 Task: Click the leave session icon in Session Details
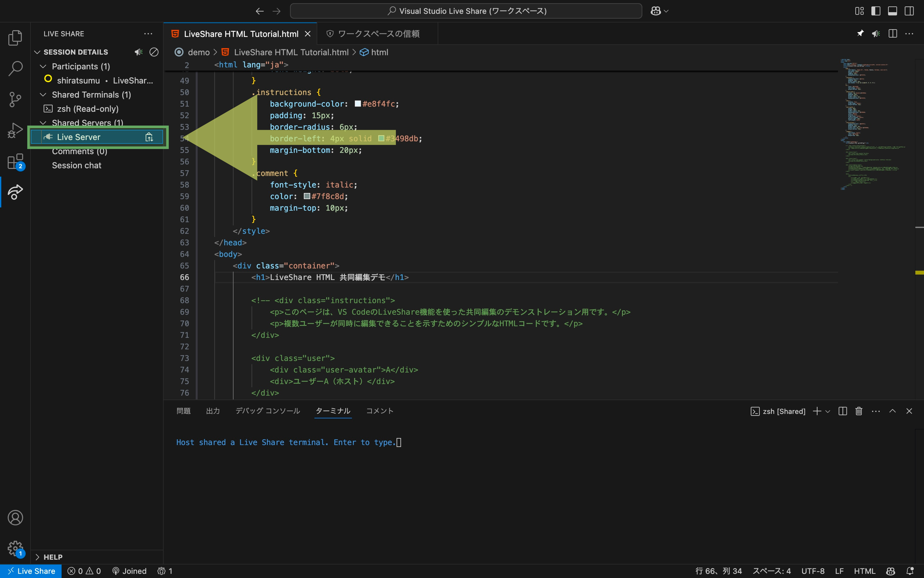pos(154,52)
